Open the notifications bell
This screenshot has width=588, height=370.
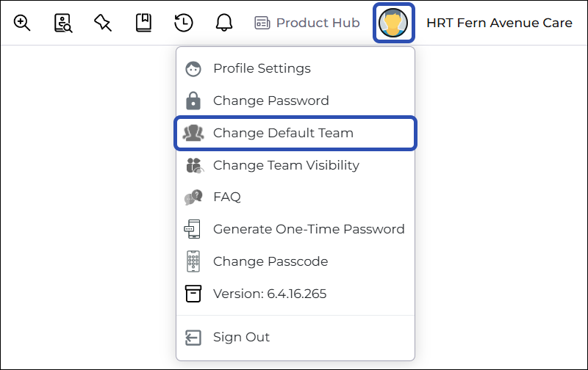pyautogui.click(x=224, y=23)
